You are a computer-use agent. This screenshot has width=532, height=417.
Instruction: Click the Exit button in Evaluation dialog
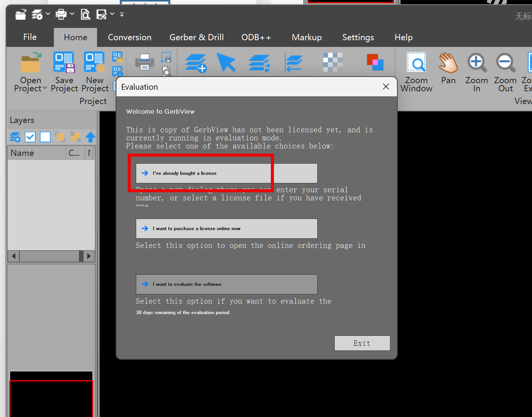coord(362,343)
